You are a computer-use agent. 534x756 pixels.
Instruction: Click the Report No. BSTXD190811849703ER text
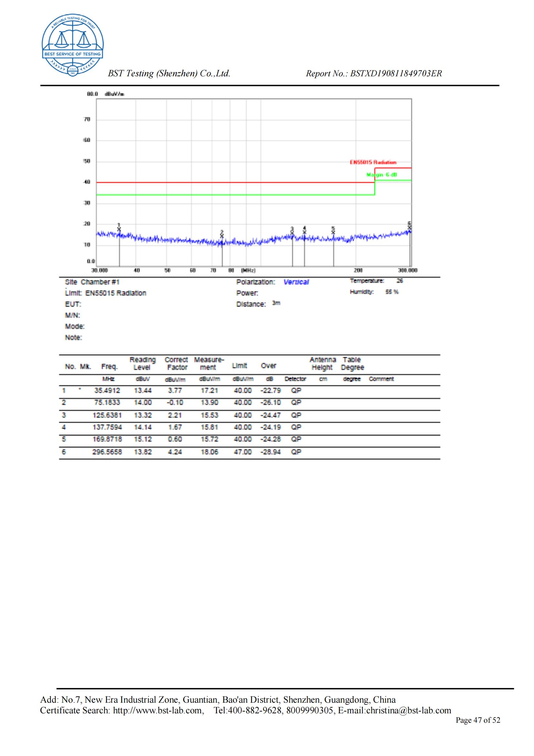click(x=373, y=73)
